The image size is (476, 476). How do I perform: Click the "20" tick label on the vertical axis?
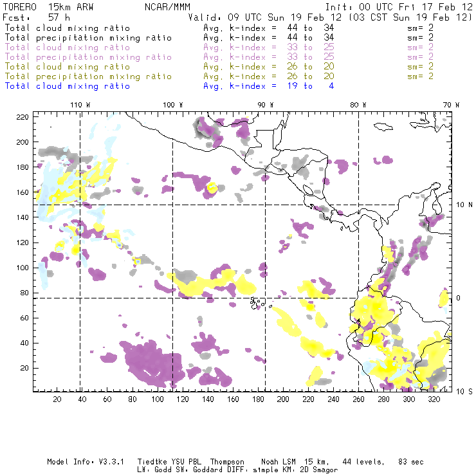[24, 368]
